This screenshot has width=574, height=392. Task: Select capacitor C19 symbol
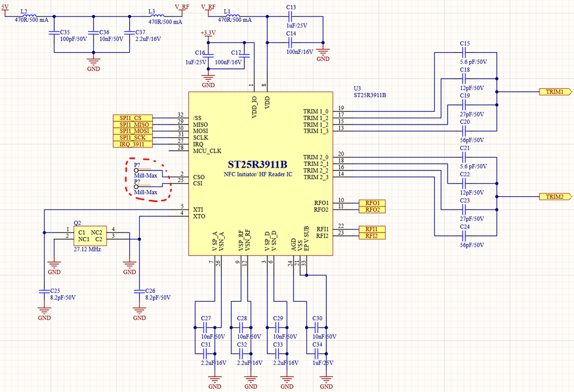coord(464,104)
